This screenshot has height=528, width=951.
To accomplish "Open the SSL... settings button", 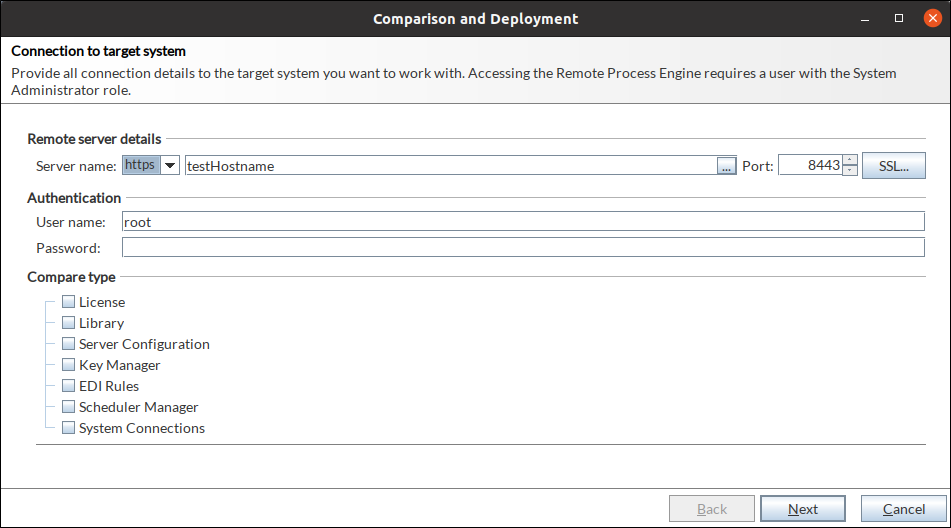I will click(893, 166).
